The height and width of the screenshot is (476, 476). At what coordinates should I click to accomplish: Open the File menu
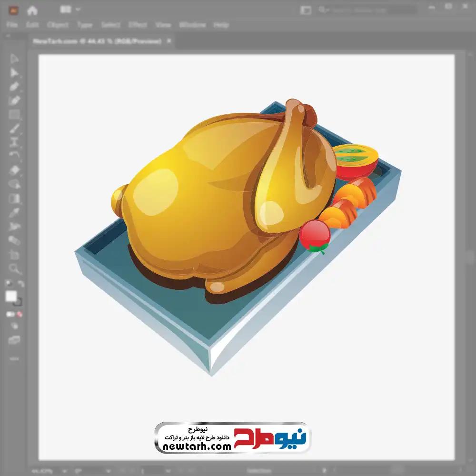pyautogui.click(x=12, y=25)
